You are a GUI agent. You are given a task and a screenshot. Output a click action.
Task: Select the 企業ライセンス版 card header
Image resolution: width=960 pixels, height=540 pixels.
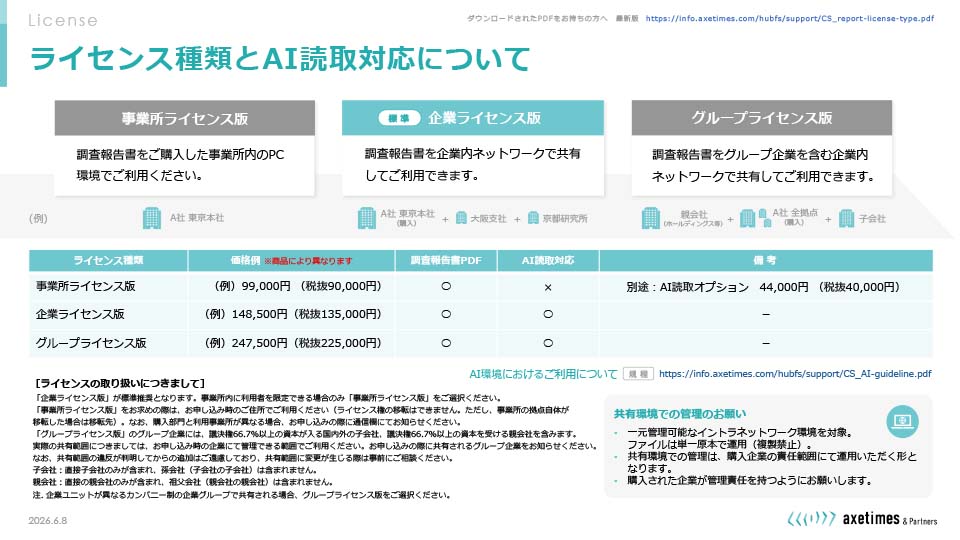pyautogui.click(x=473, y=118)
